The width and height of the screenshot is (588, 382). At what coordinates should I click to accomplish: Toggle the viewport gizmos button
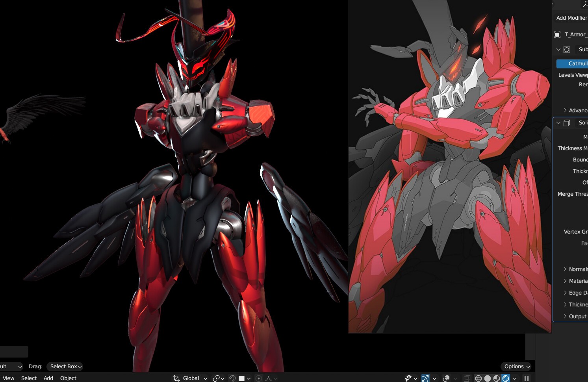(425, 378)
